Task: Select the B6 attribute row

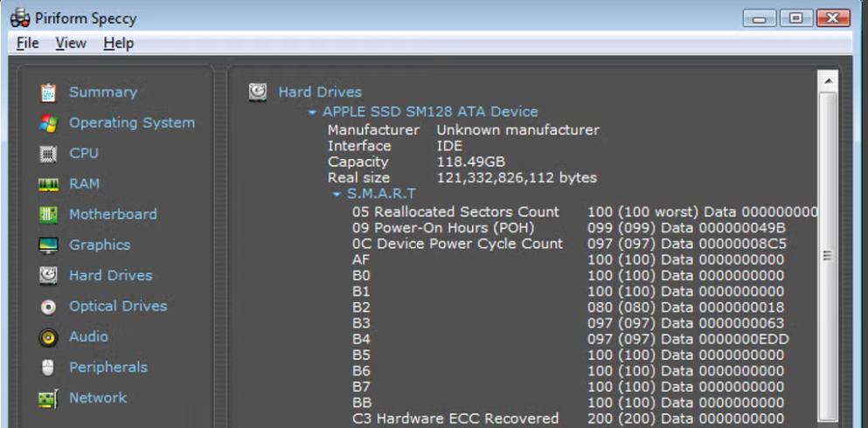Action: [568, 371]
